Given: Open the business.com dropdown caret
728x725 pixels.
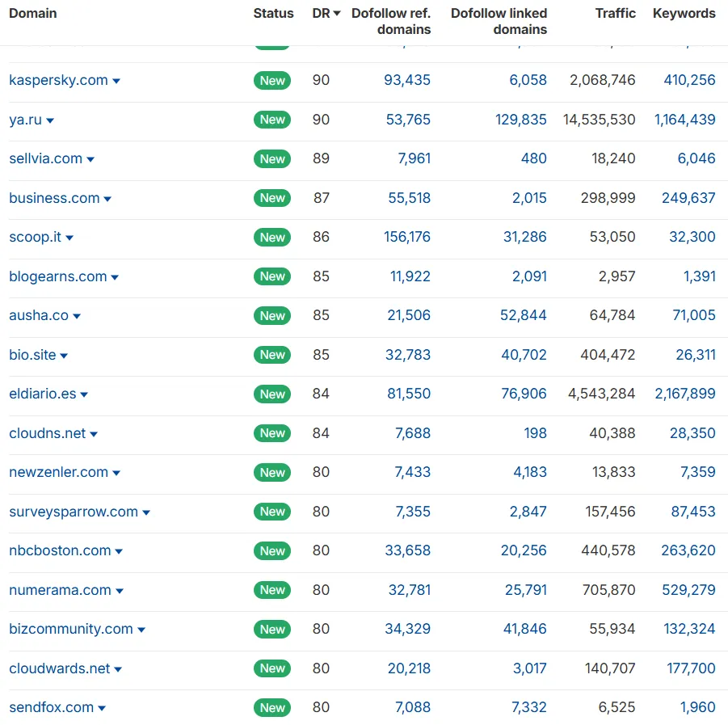Looking at the screenshot, I should [x=107, y=200].
